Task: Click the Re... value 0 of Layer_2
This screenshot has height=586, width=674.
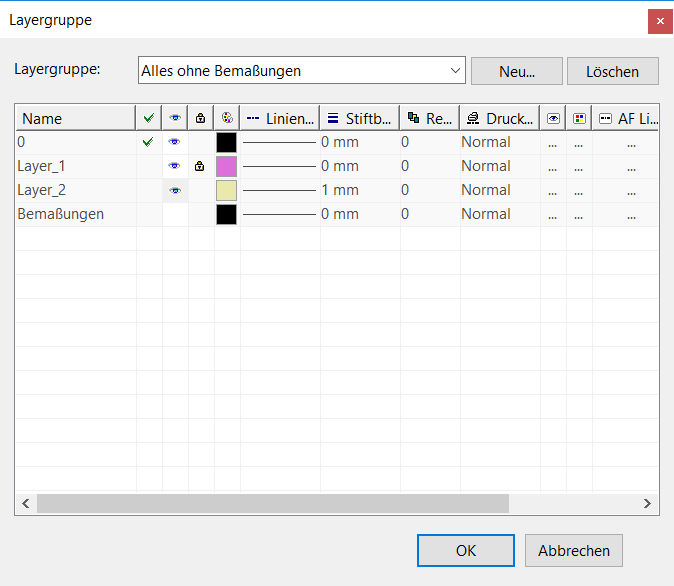Action: tap(405, 190)
